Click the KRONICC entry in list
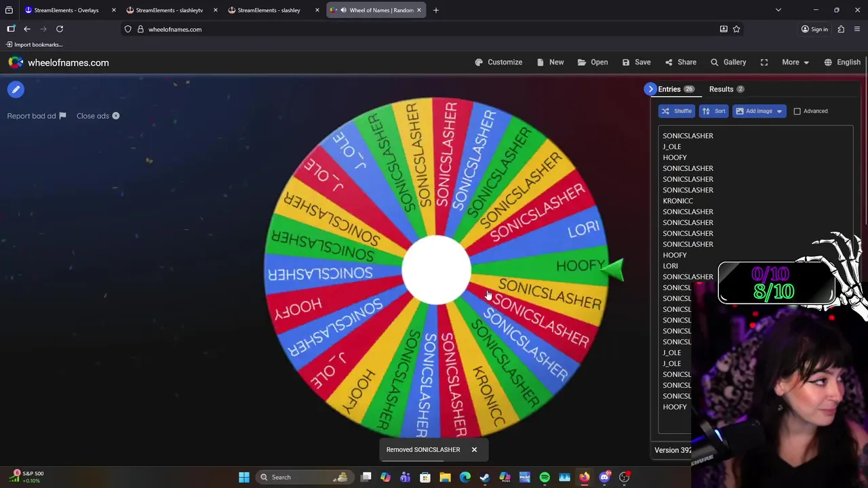The width and height of the screenshot is (868, 488). tap(677, 201)
